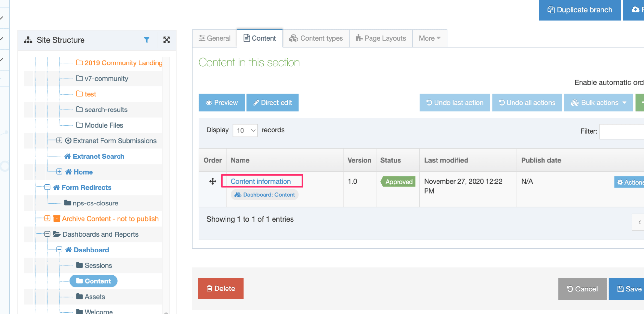Open the Display records count dropdown
Image resolution: width=644 pixels, height=314 pixels.
tap(245, 130)
